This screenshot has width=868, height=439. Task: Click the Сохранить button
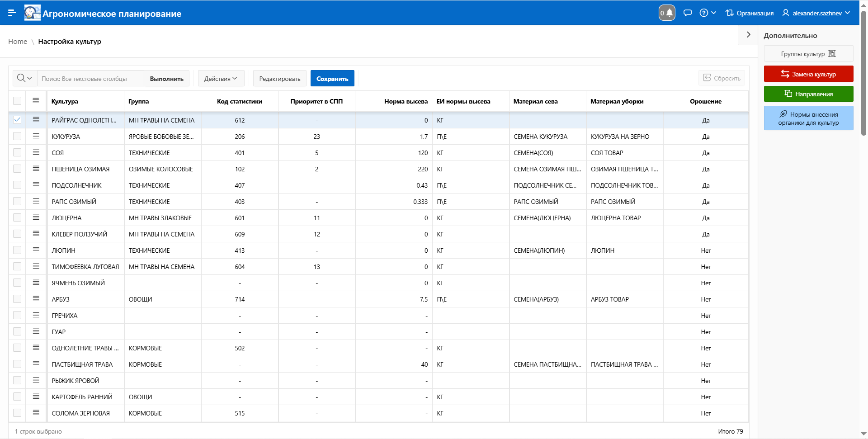[332, 79]
